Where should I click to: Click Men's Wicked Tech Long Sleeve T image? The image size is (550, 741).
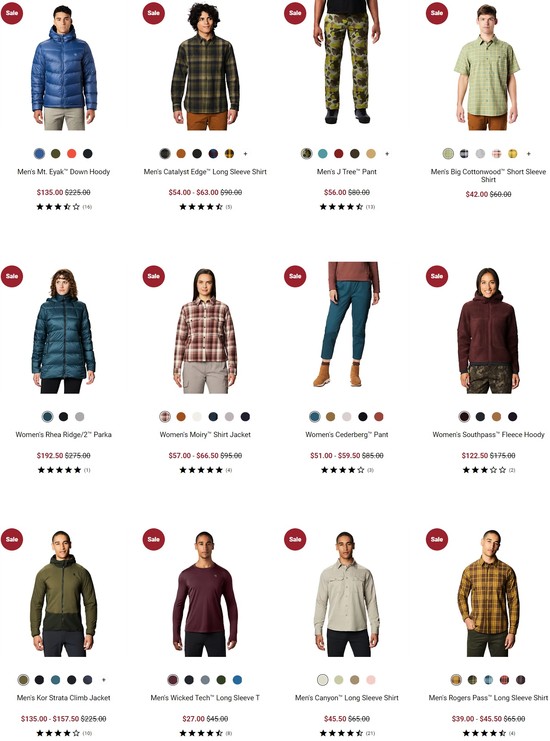[205, 595]
